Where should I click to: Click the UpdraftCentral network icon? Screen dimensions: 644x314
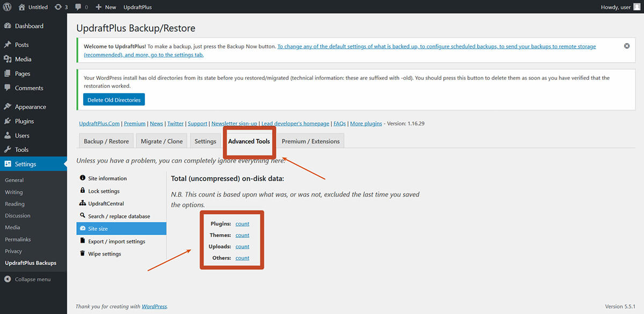pyautogui.click(x=83, y=204)
